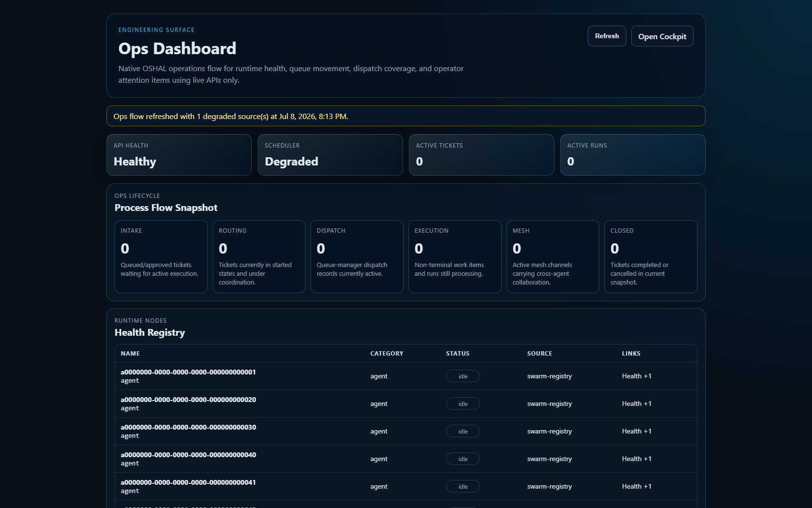The image size is (812, 508).
Task: Click idle status badge for node ending 001
Action: [x=463, y=376]
